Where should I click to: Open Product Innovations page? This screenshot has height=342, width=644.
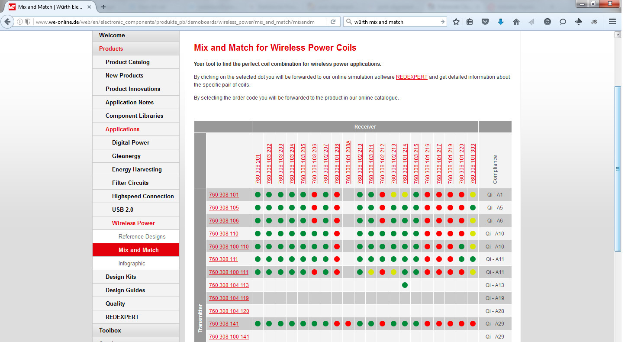click(x=136, y=89)
